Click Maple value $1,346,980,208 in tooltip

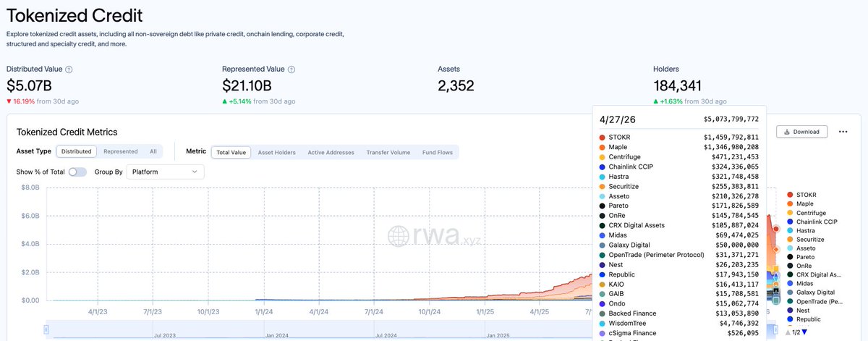pyautogui.click(x=731, y=147)
